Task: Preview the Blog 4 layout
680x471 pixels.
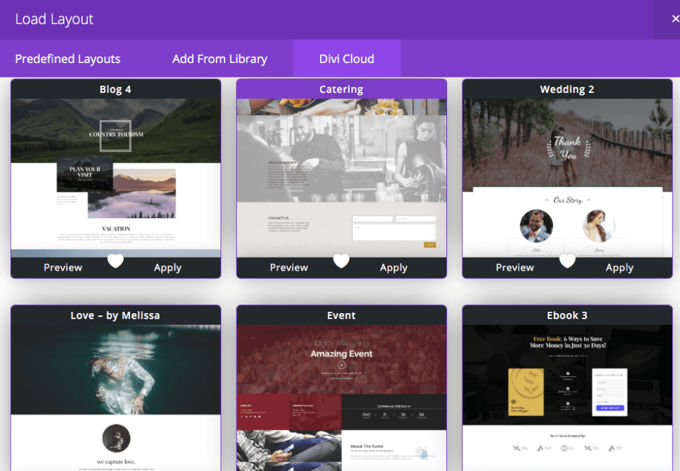Action: pos(63,268)
